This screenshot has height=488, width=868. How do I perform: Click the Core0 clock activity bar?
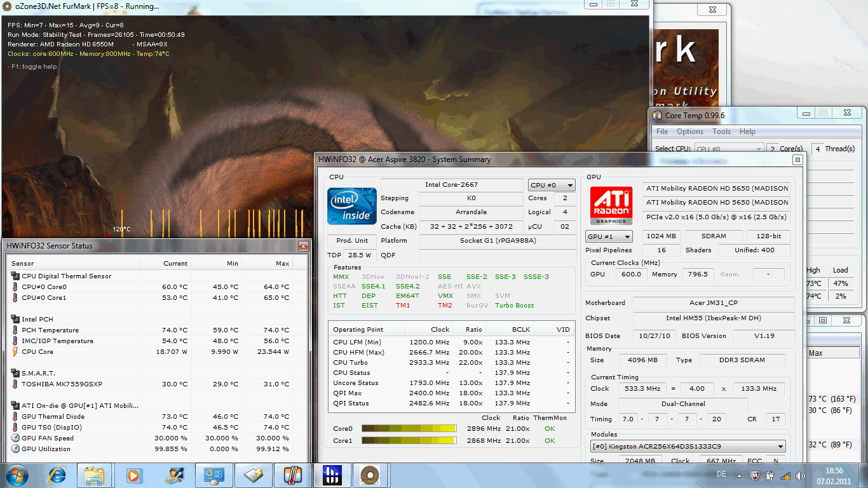point(409,429)
